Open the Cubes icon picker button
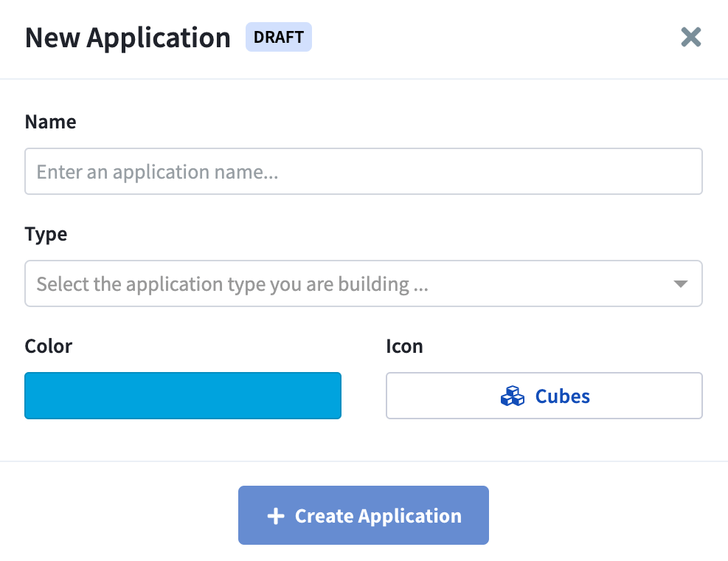This screenshot has height=561, width=728. (544, 396)
